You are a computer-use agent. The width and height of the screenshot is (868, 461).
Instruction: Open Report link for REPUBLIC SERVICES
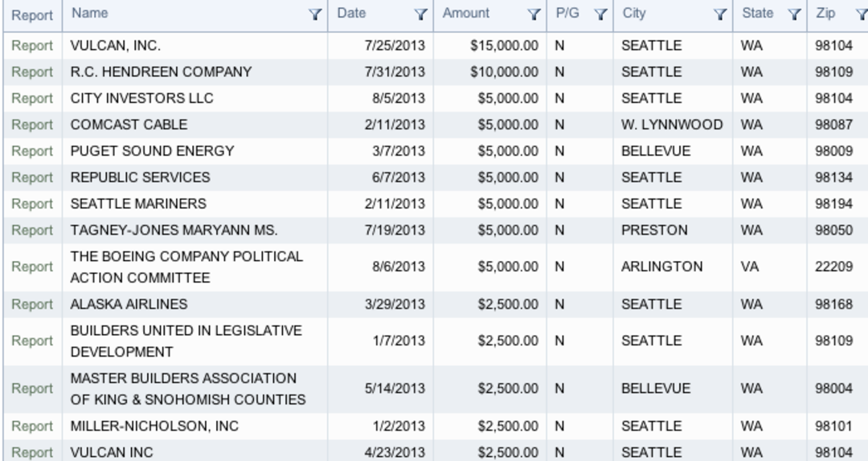coord(32,177)
